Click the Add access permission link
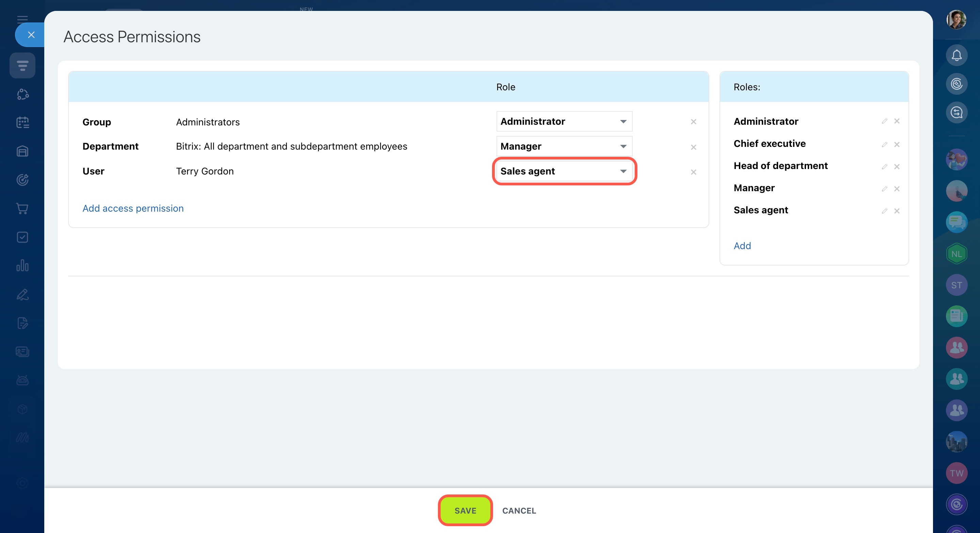This screenshot has height=533, width=980. click(x=133, y=208)
